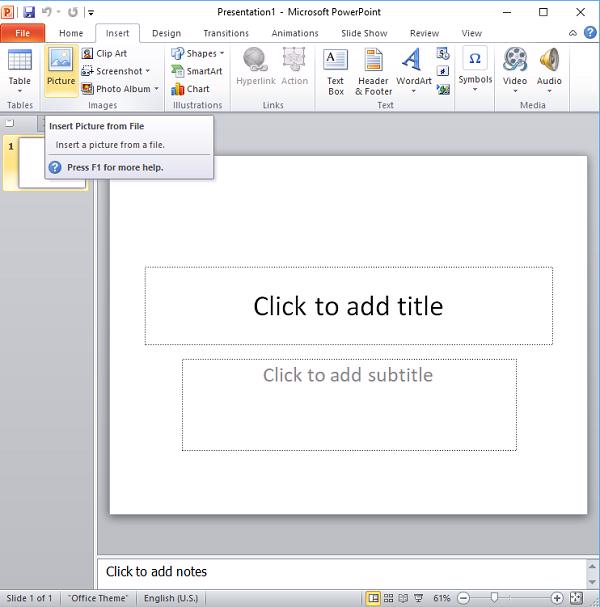Undo the last action
Screen dimensions: 600x607
[47, 12]
